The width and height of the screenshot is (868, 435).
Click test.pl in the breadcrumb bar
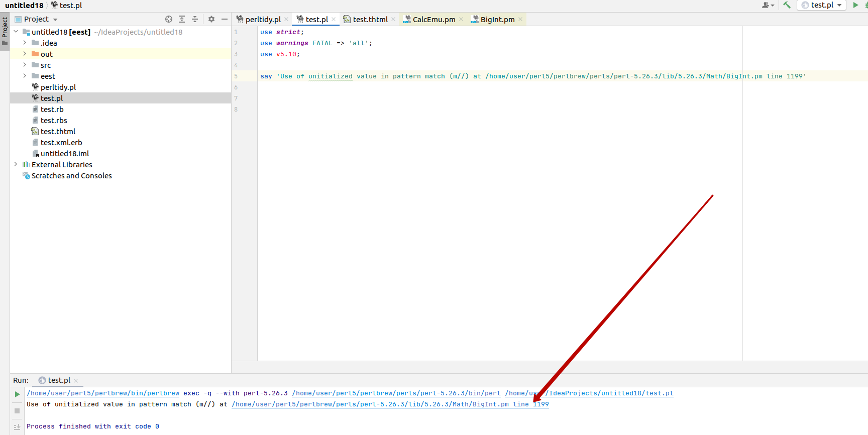pyautogui.click(x=66, y=5)
